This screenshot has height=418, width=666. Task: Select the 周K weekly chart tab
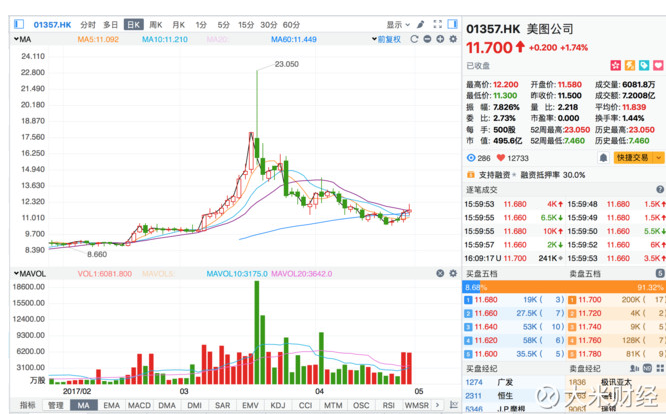(156, 25)
